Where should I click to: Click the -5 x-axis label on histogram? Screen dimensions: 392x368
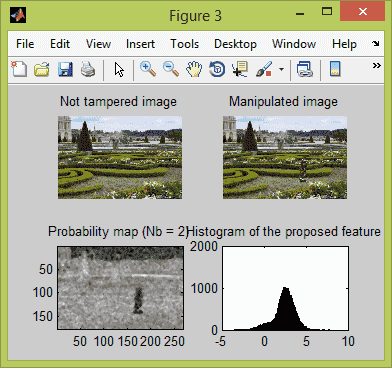[220, 341]
